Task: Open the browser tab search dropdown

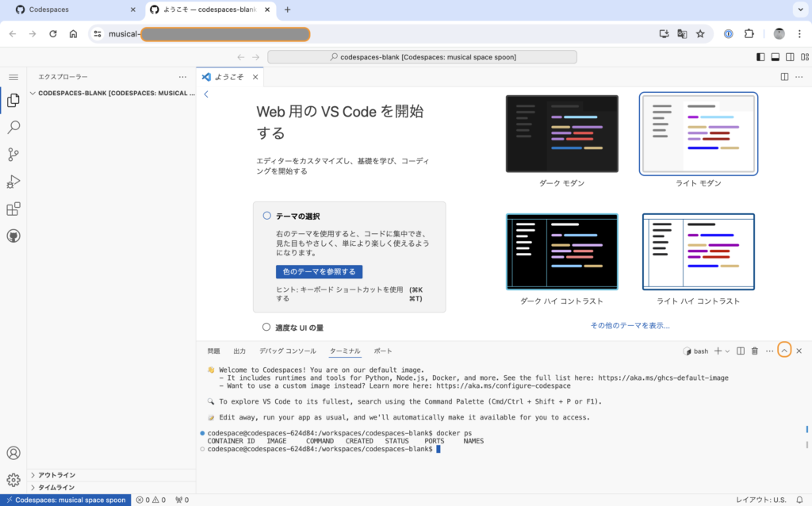Action: click(x=801, y=10)
